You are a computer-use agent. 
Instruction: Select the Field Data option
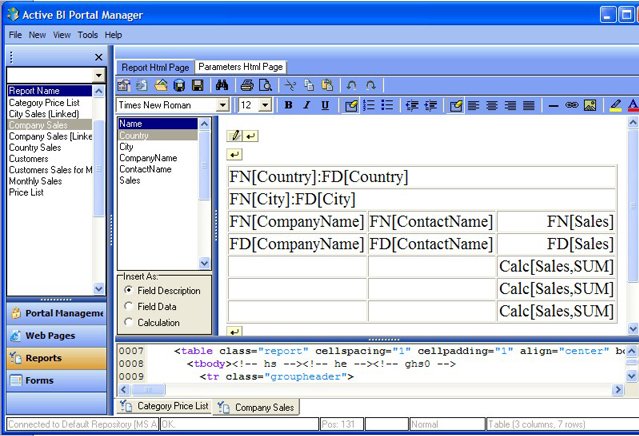[129, 307]
